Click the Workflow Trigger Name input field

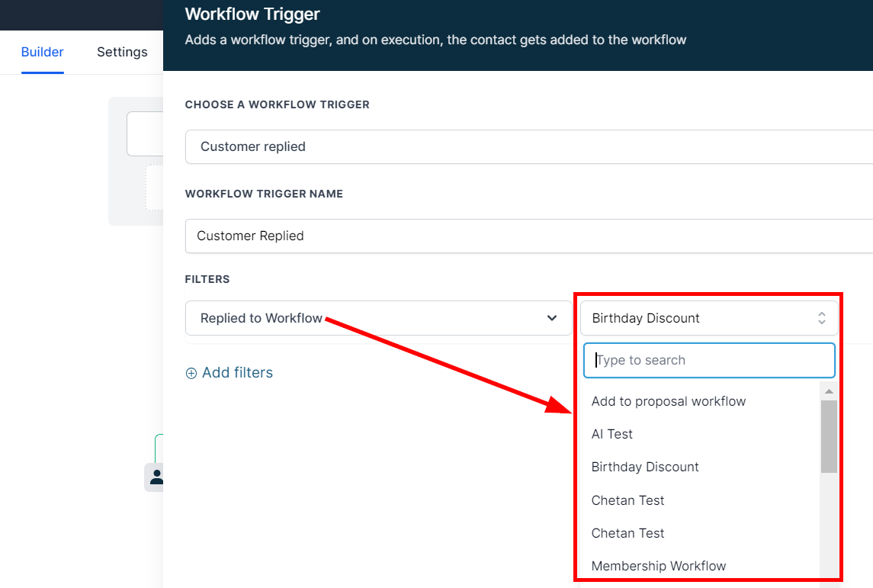(528, 236)
